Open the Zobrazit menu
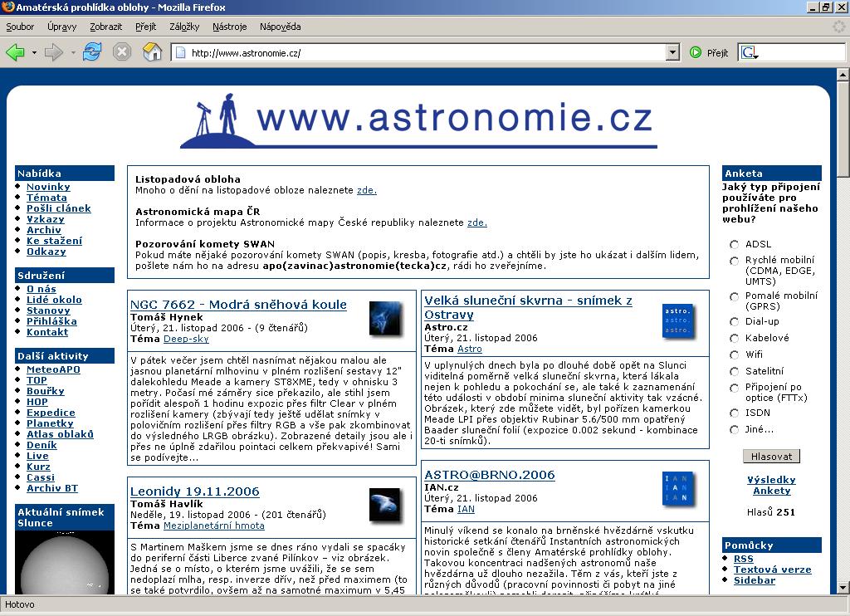850x616 pixels. pyautogui.click(x=105, y=27)
